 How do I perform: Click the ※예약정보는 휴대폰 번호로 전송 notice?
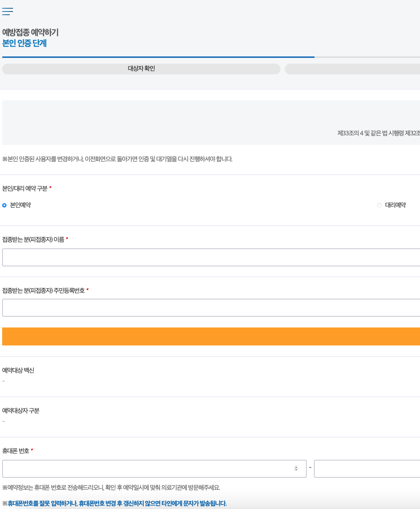click(111, 487)
